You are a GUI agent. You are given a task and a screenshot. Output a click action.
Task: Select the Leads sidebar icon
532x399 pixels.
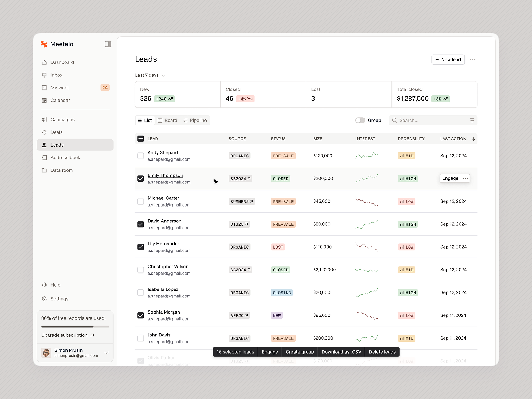coord(45,145)
